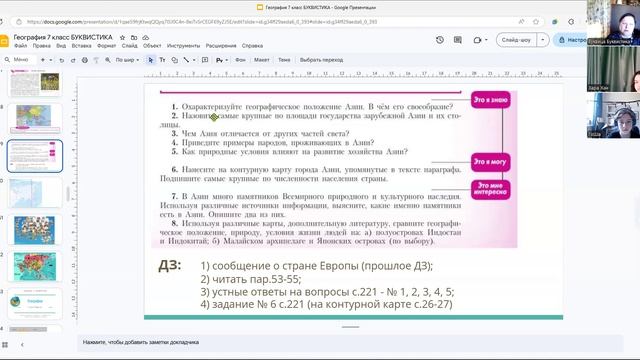Undo the last action

coord(62,60)
